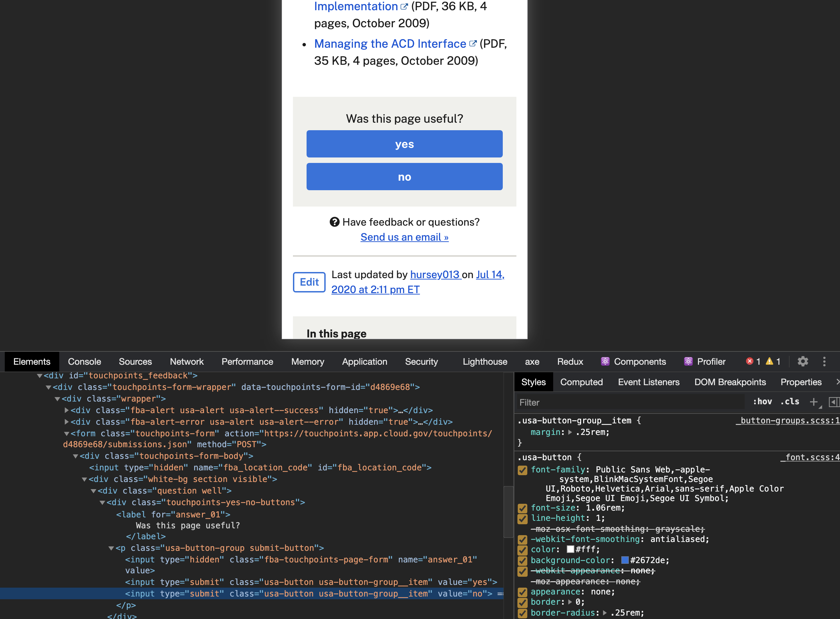Expand the fba-alert usa-alert--success div
This screenshot has height=619, width=840.
pyautogui.click(x=67, y=410)
